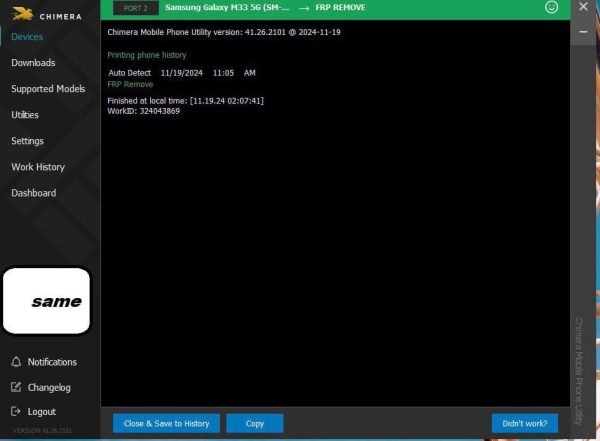Click Close & Save to History

tap(166, 423)
